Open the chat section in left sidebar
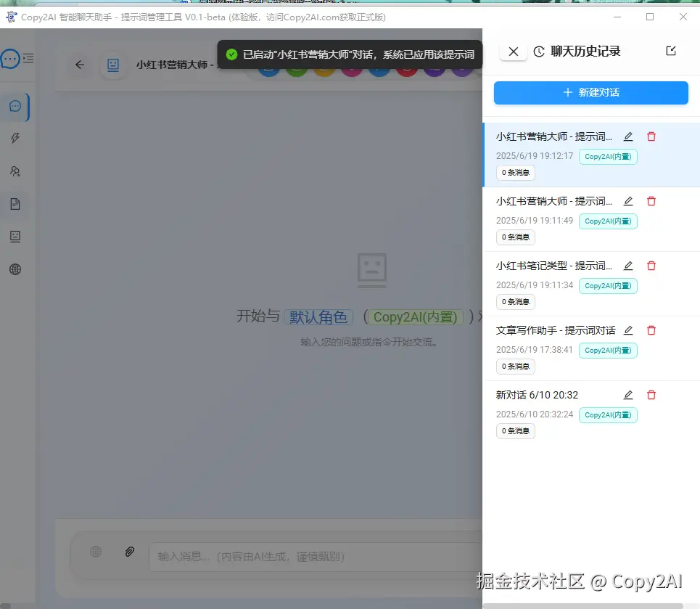This screenshot has width=700, height=609. [x=15, y=107]
